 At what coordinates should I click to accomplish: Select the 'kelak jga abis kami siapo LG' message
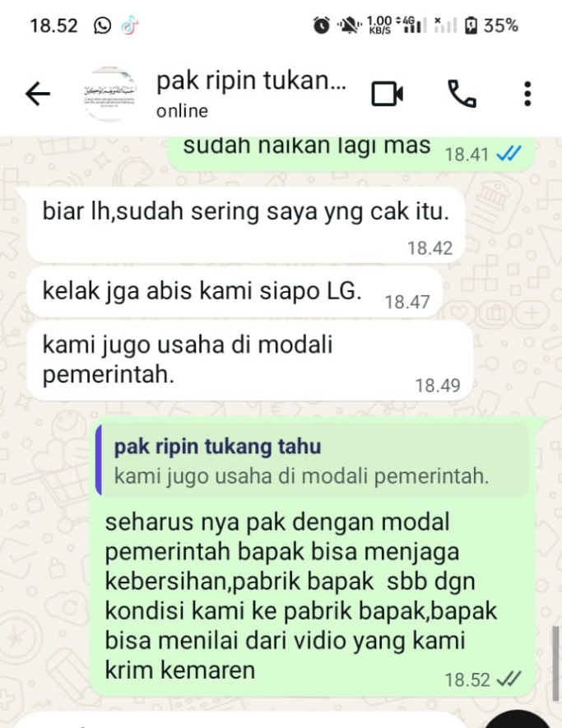pos(234,293)
